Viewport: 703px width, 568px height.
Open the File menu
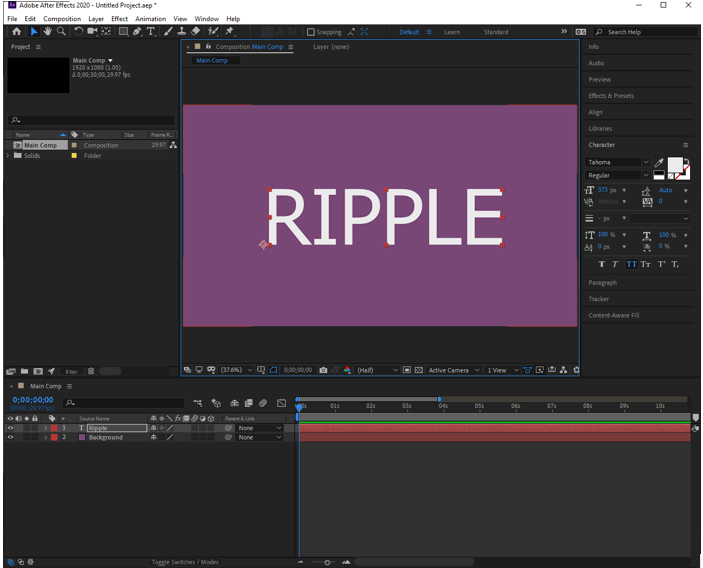point(12,19)
